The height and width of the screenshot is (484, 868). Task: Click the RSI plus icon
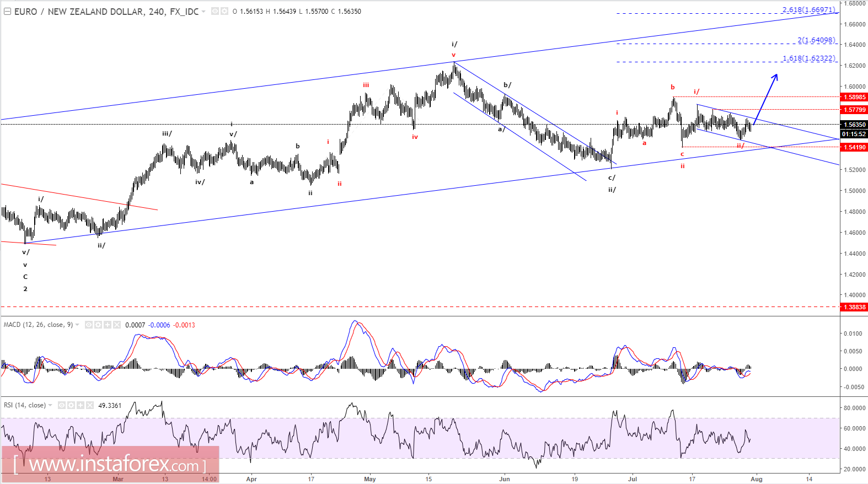81,405
